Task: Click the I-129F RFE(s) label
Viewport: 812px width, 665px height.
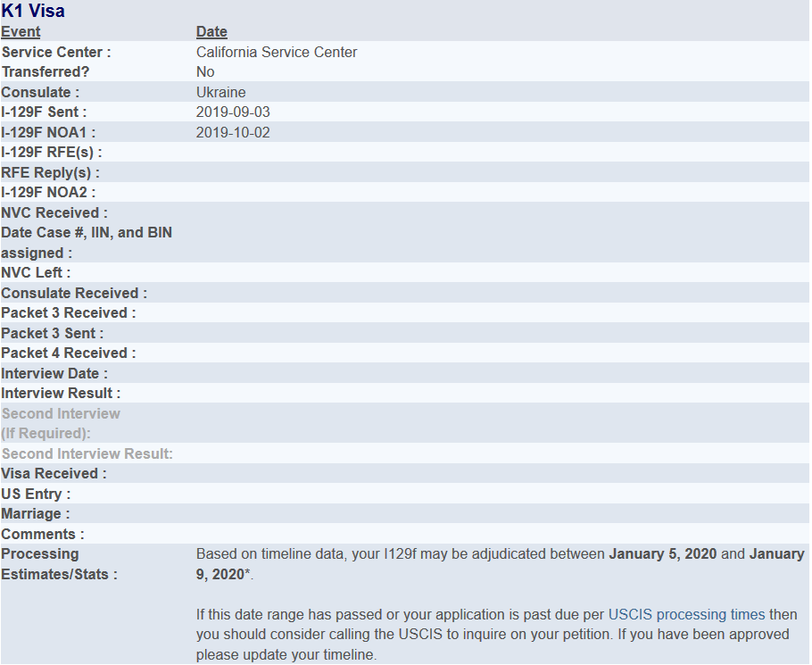Action: click(51, 153)
